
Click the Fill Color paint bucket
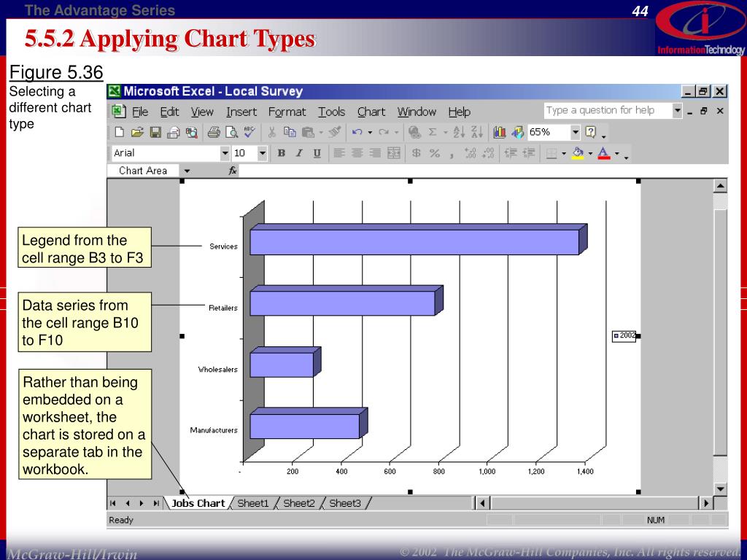(578, 153)
